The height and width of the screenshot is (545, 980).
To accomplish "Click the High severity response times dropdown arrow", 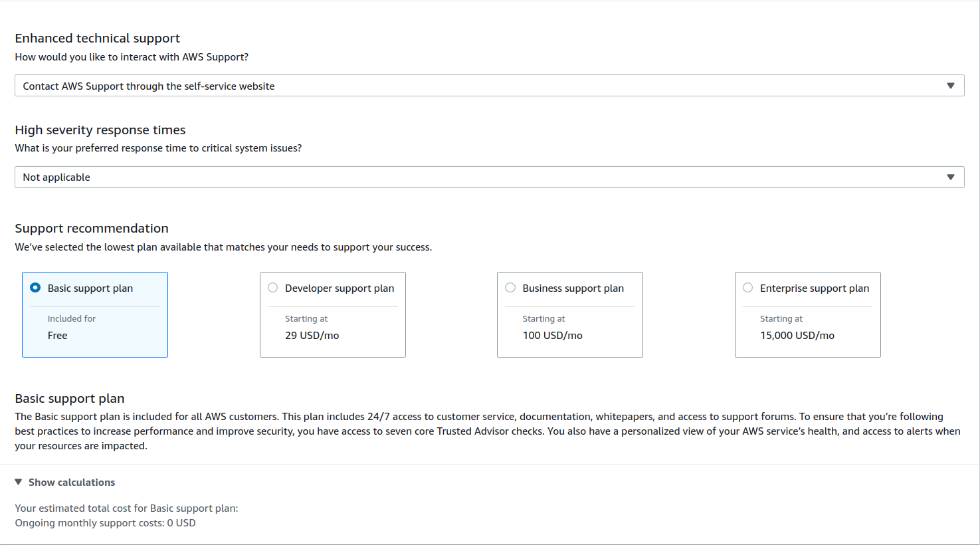I will [x=950, y=177].
